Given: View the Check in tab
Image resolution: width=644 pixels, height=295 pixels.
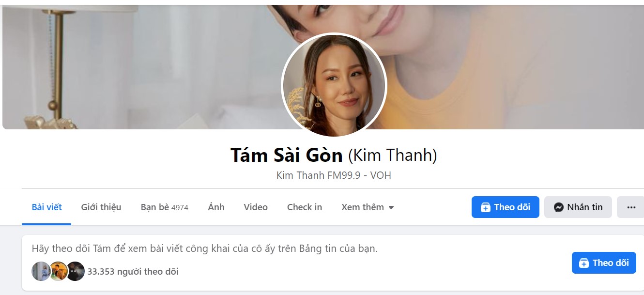Looking at the screenshot, I should [x=305, y=207].
